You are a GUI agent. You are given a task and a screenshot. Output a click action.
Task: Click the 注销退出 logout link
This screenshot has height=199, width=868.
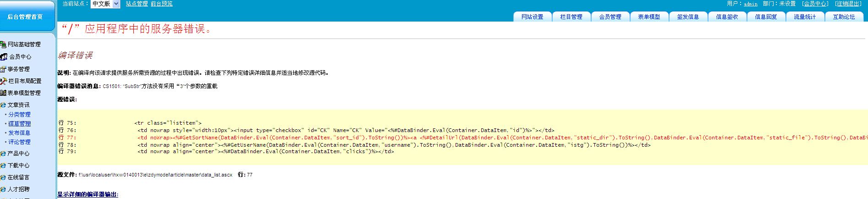848,4
